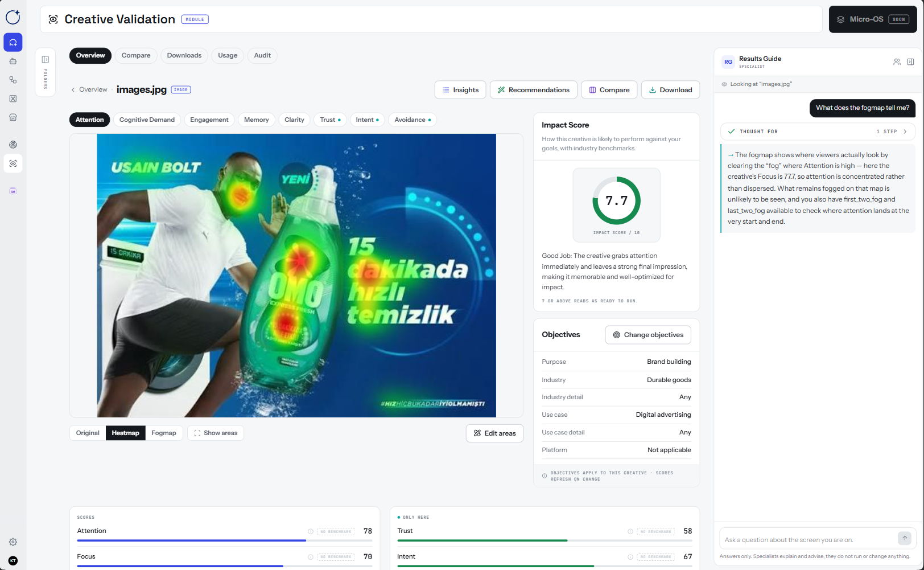924x570 pixels.
Task: Click the crossed-square icon in the sidebar
Action: click(x=13, y=99)
